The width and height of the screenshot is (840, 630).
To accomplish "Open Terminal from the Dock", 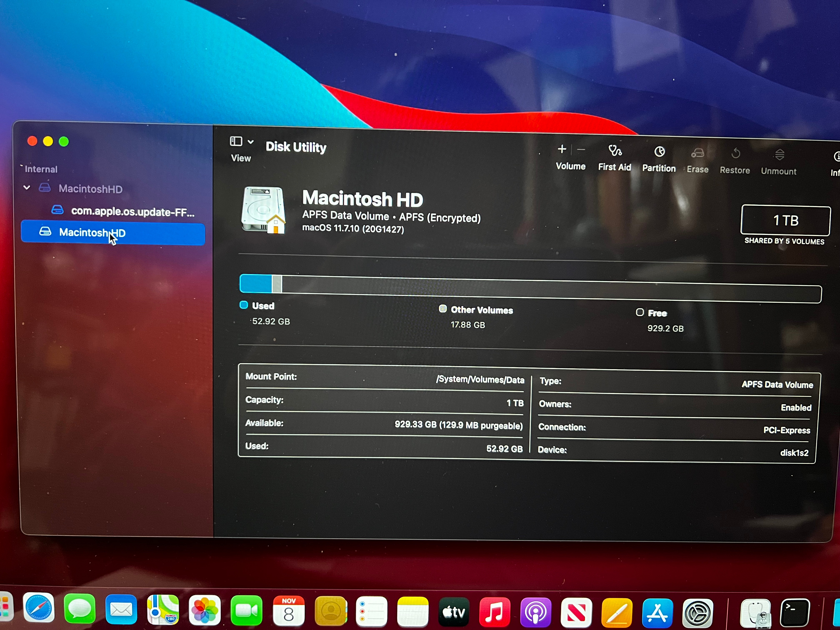I will [x=794, y=613].
